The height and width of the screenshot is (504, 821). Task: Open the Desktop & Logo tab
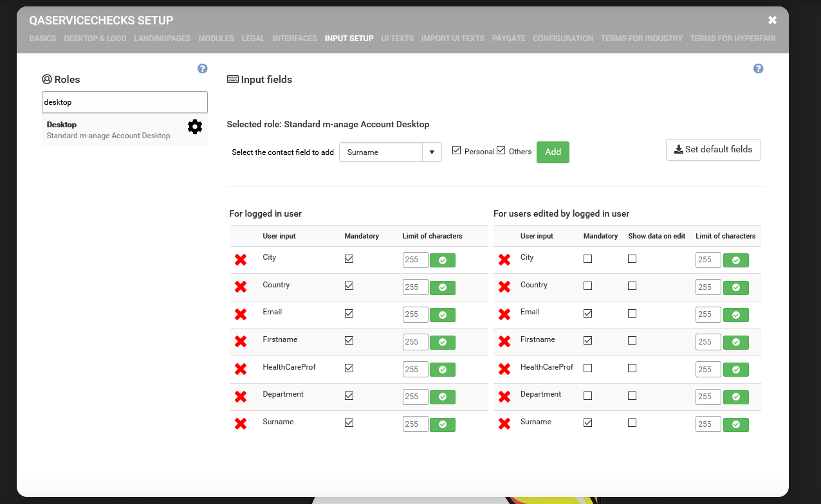coord(95,39)
